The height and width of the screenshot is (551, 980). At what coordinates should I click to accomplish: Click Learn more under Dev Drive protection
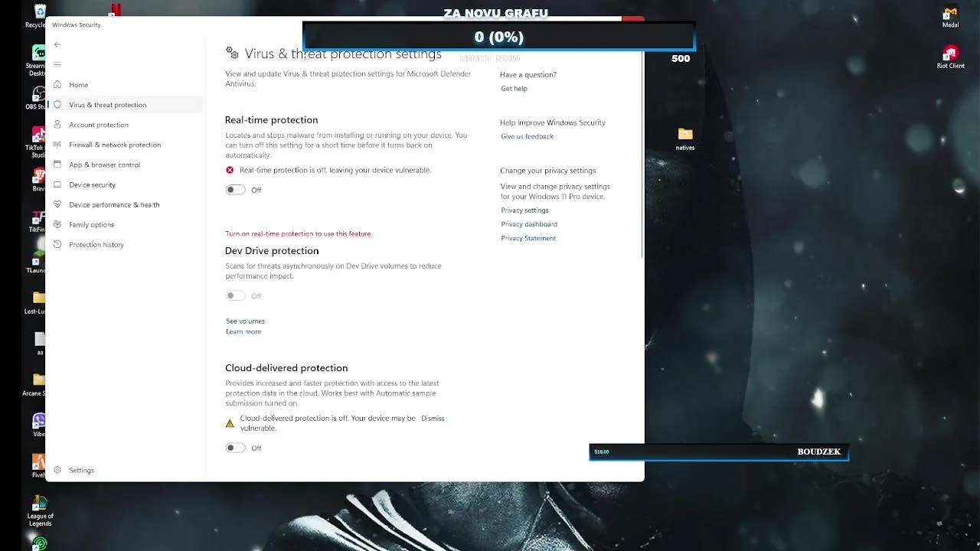click(x=243, y=331)
